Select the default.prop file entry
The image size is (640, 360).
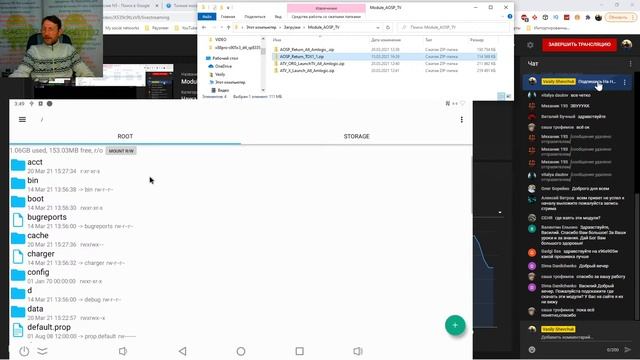241,331
